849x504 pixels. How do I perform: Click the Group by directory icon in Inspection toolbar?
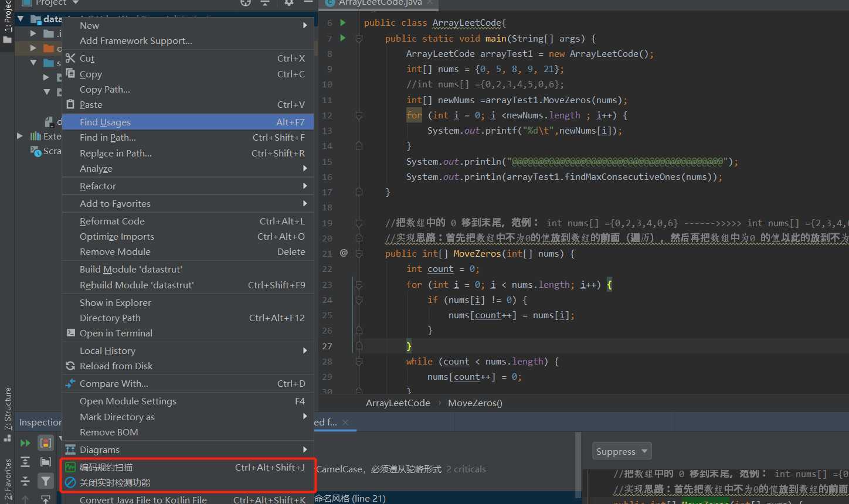(46, 462)
